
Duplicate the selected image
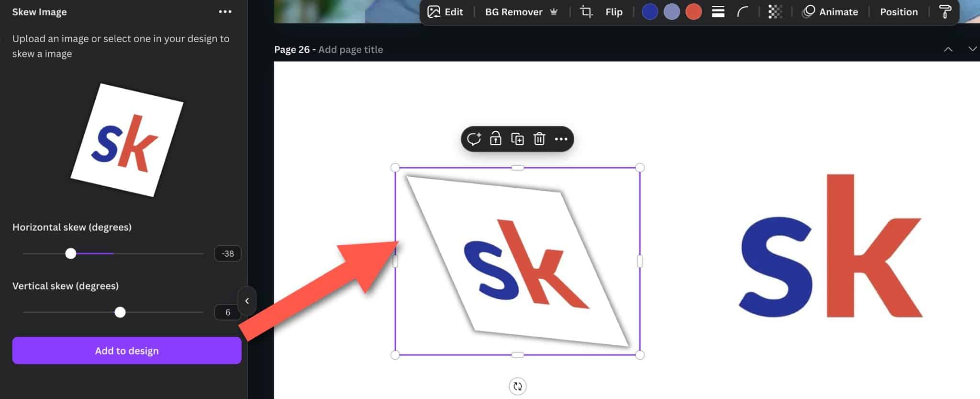click(517, 139)
